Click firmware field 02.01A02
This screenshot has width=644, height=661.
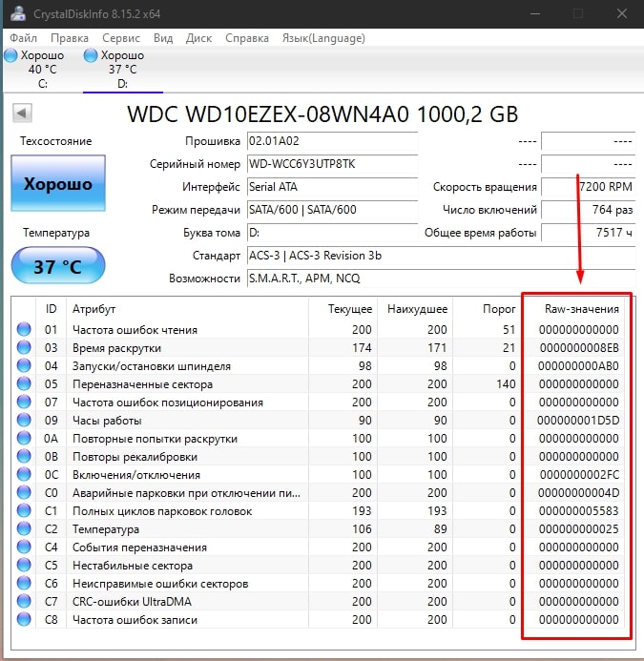pos(332,141)
